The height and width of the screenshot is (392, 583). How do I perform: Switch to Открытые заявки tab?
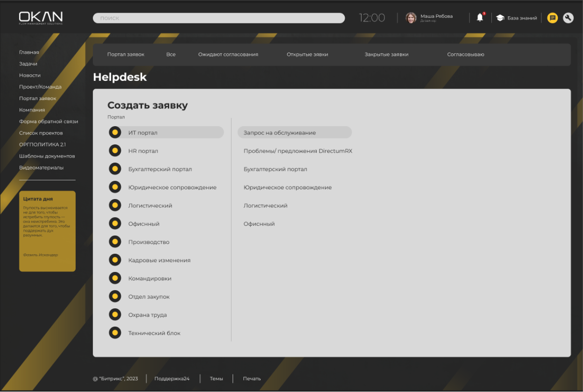click(307, 55)
